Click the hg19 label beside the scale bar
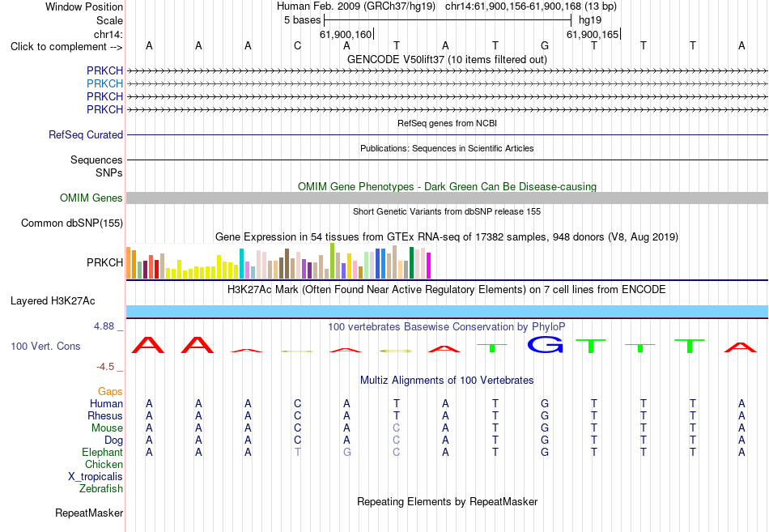 590,20
